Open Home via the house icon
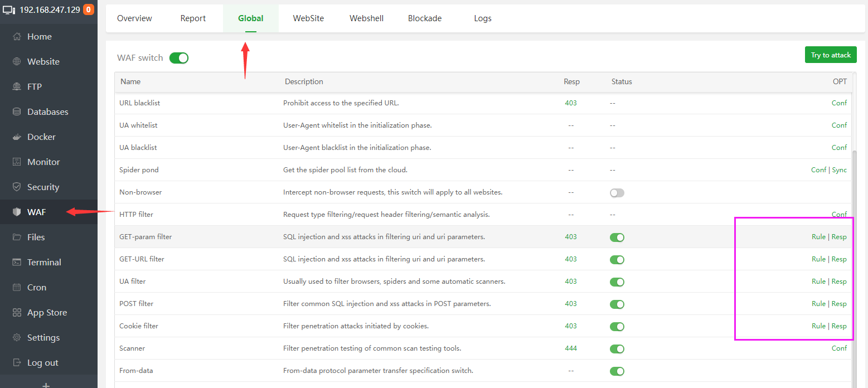 point(17,37)
